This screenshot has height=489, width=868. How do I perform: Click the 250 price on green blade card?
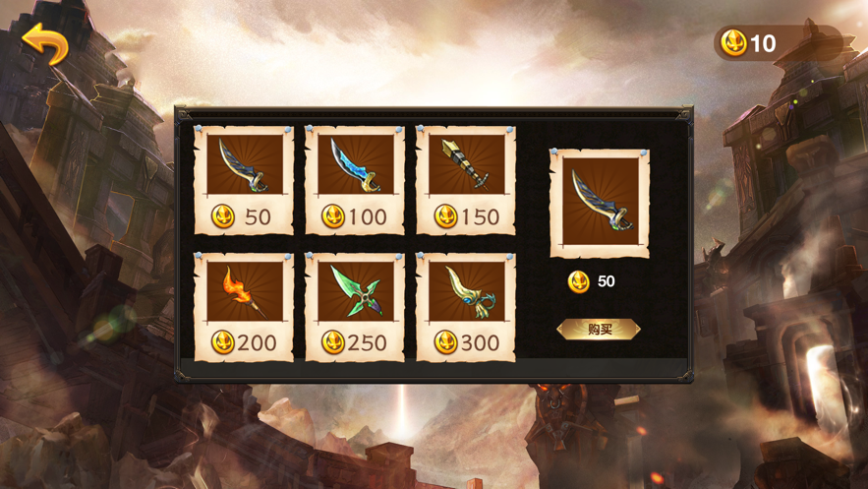point(368,342)
